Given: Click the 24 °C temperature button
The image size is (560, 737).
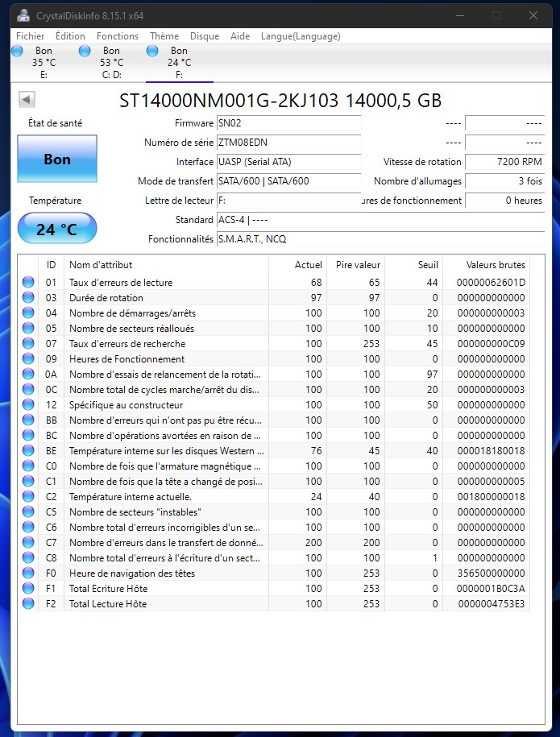Looking at the screenshot, I should pos(57,229).
